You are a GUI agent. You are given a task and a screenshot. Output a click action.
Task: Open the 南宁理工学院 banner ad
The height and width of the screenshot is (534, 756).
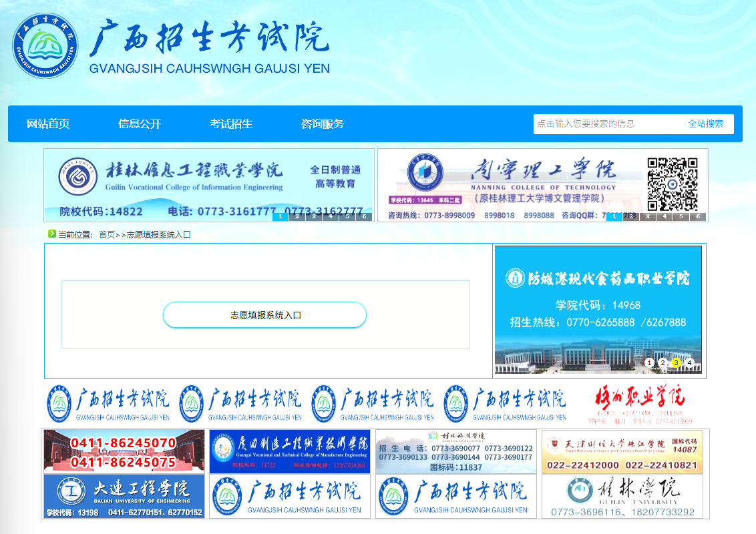(x=542, y=185)
